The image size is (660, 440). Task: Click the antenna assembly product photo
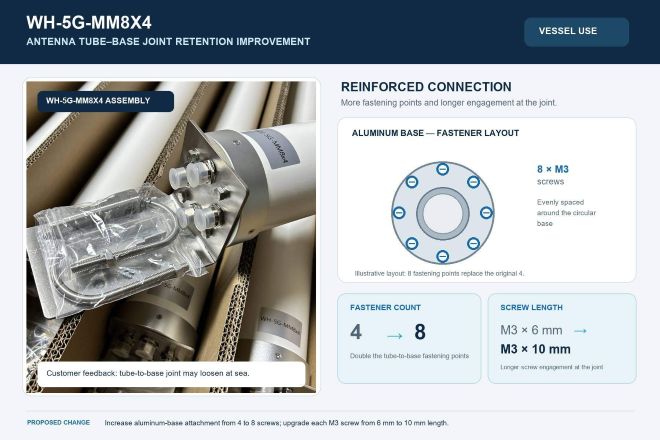[171, 237]
